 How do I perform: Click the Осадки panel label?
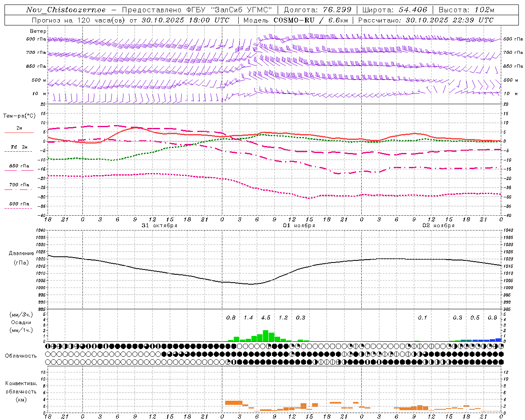point(21,322)
